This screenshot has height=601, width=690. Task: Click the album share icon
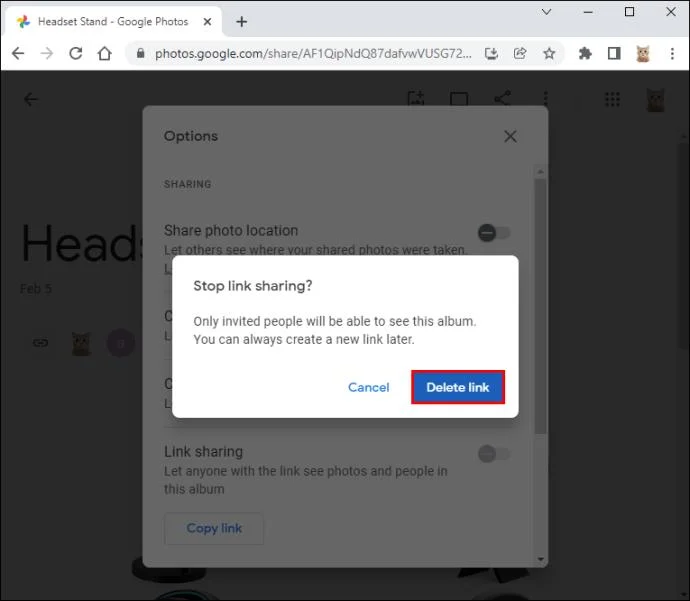click(503, 99)
